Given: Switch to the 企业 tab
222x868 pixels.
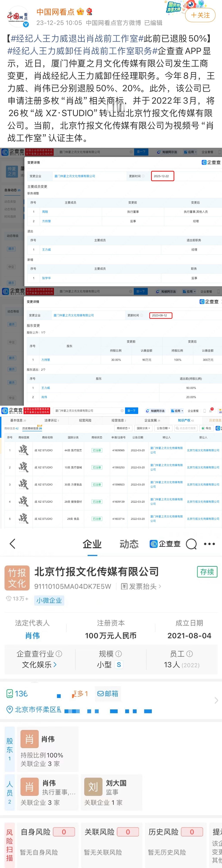Looking at the screenshot, I should click(x=92, y=544).
